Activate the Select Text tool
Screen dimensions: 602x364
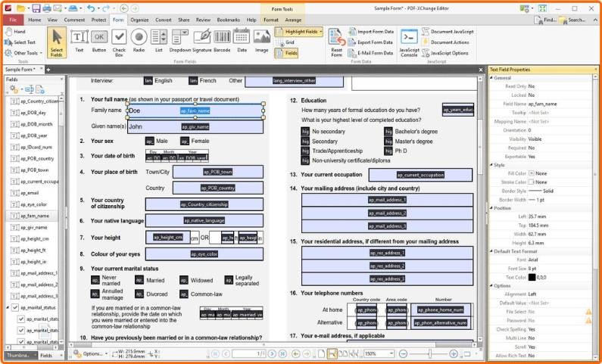coord(20,42)
